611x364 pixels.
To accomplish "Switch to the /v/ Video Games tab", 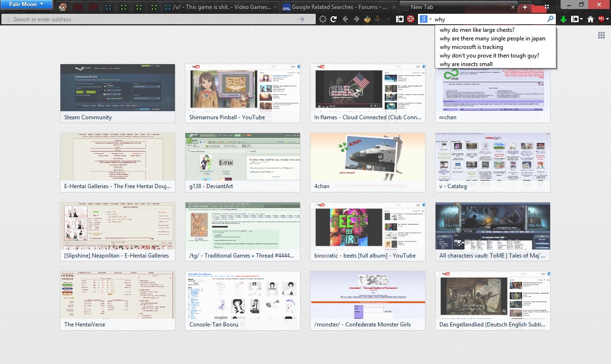I will pyautogui.click(x=220, y=7).
